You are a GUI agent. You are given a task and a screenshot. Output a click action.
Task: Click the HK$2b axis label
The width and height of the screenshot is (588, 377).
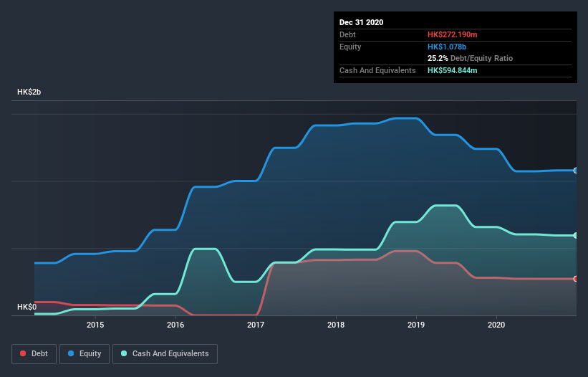(29, 92)
